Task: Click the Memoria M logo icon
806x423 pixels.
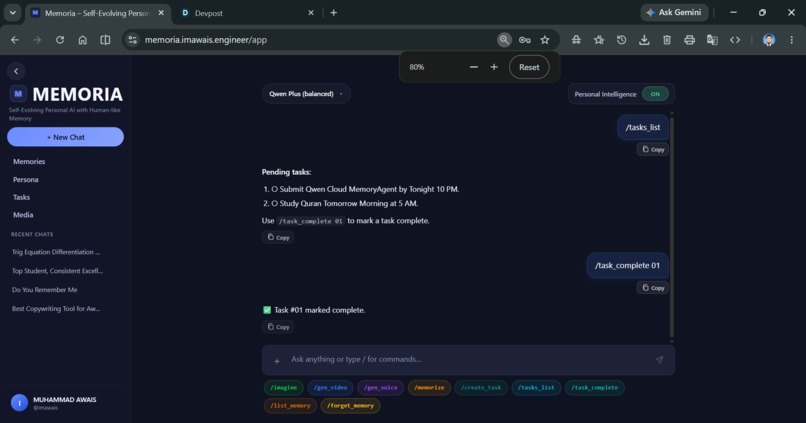Action: point(18,94)
